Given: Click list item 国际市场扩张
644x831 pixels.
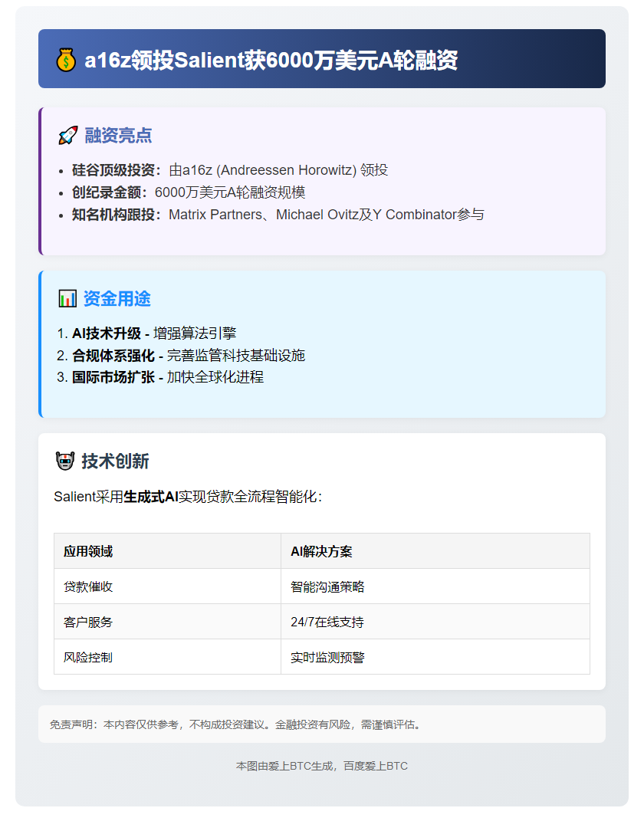Looking at the screenshot, I should click(167, 377).
